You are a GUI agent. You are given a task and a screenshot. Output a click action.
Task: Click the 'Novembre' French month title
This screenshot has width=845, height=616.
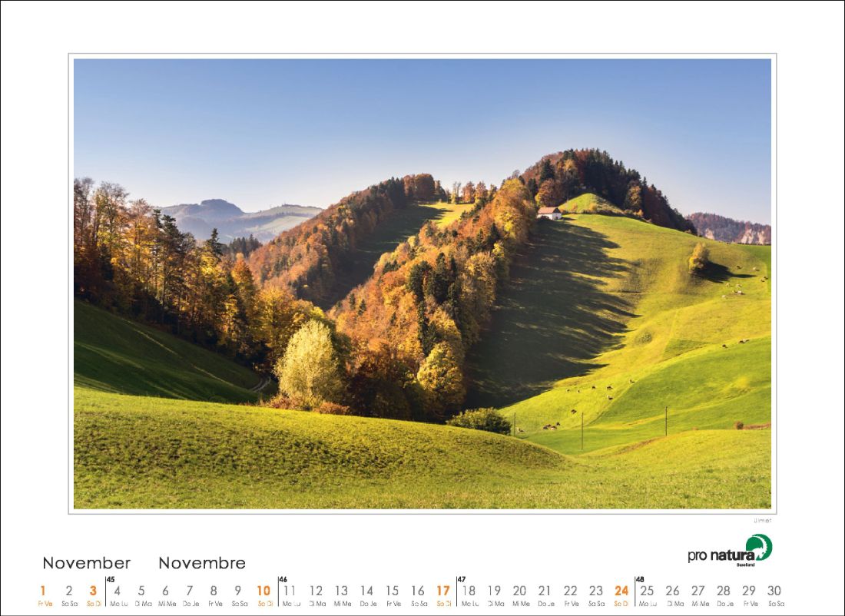pos(200,563)
